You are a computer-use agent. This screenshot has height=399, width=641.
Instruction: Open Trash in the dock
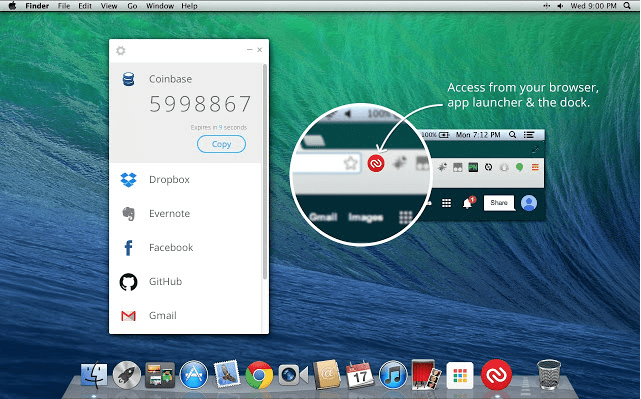point(549,374)
